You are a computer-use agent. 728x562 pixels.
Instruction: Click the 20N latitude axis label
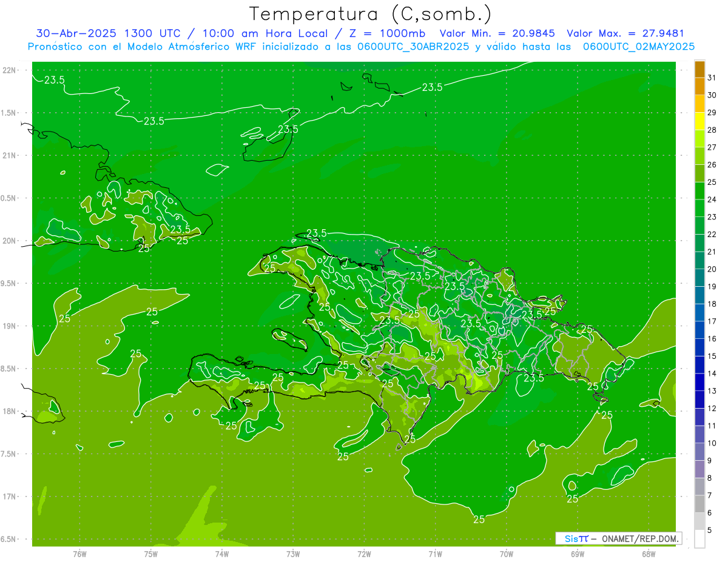9,241
